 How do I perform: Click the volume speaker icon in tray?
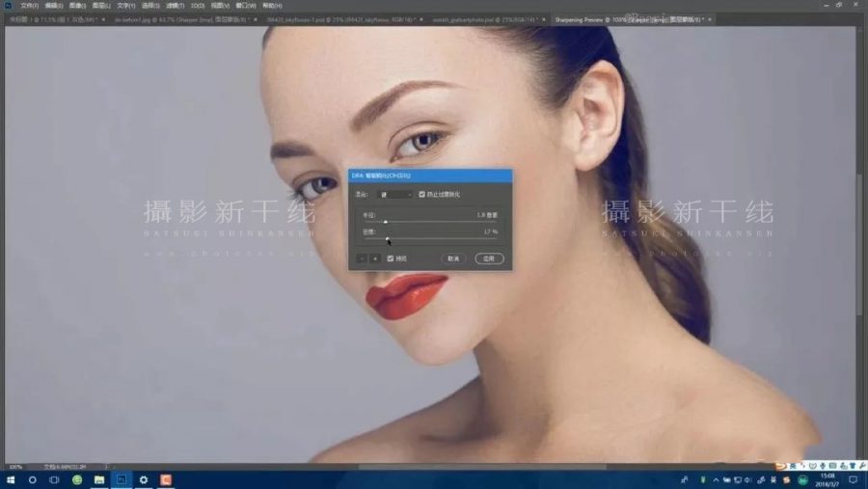click(747, 479)
